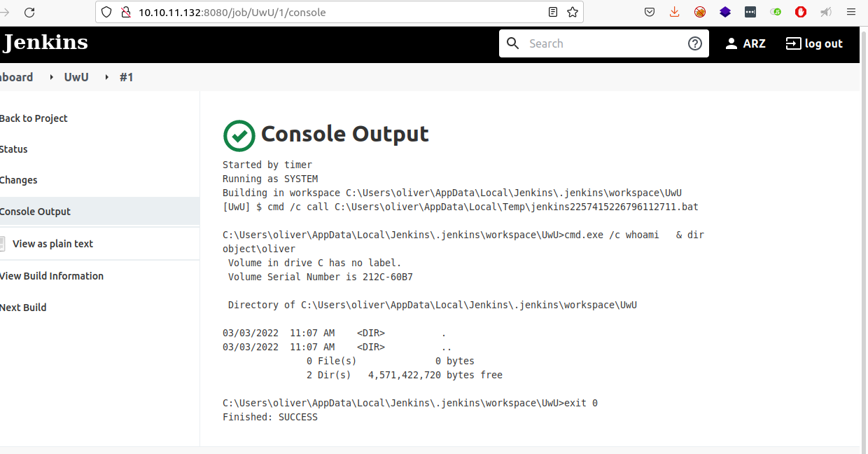The width and height of the screenshot is (868, 454).
Task: Click 'Volume Serial Number is 212C-60B7' line
Action: click(x=321, y=277)
